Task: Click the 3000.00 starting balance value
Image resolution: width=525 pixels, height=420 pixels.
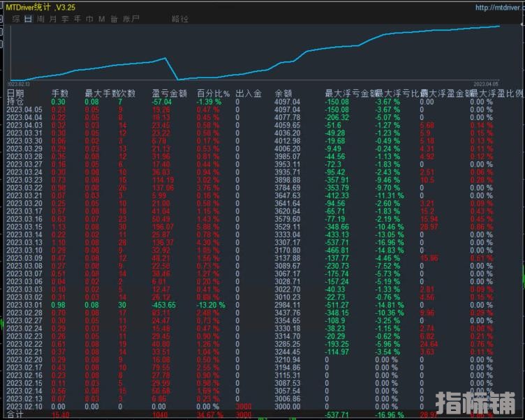Action: [x=287, y=407]
